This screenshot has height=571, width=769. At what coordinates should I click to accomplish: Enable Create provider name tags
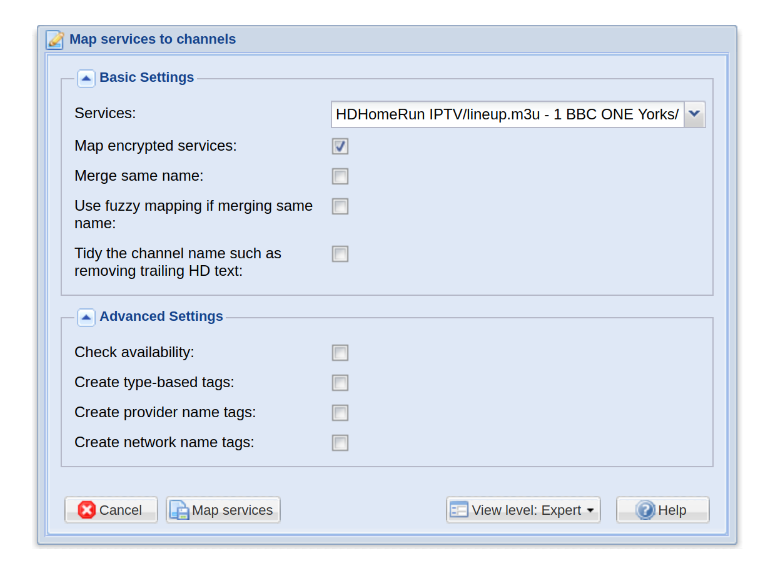click(x=341, y=413)
